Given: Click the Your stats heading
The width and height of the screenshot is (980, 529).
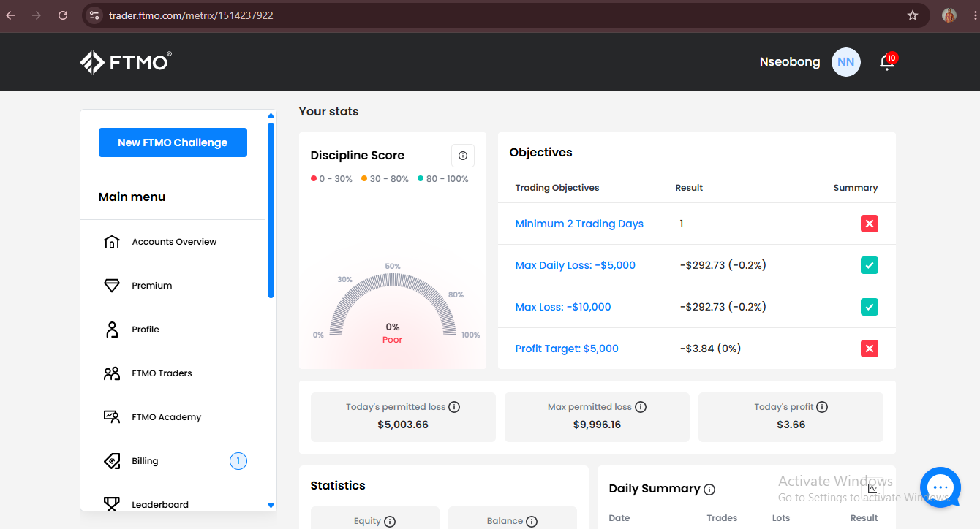Looking at the screenshot, I should pos(329,112).
